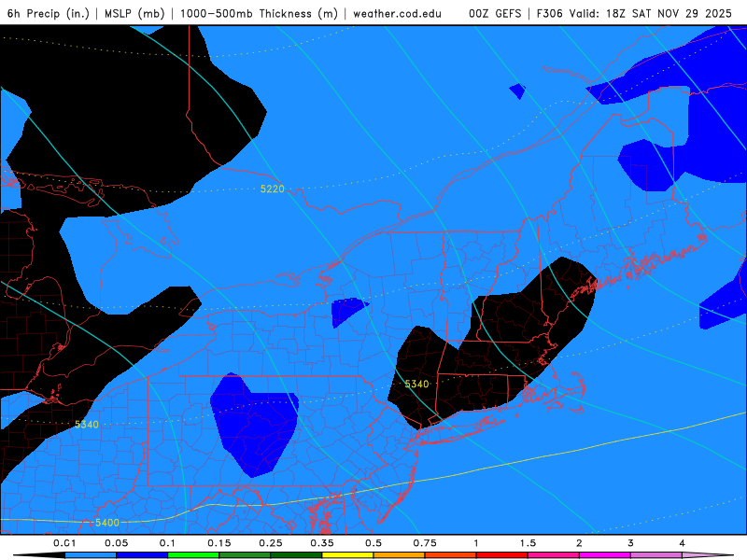This screenshot has width=747, height=560.
Task: Click the '6h Precip (in.)' title text
Action: click(49, 13)
